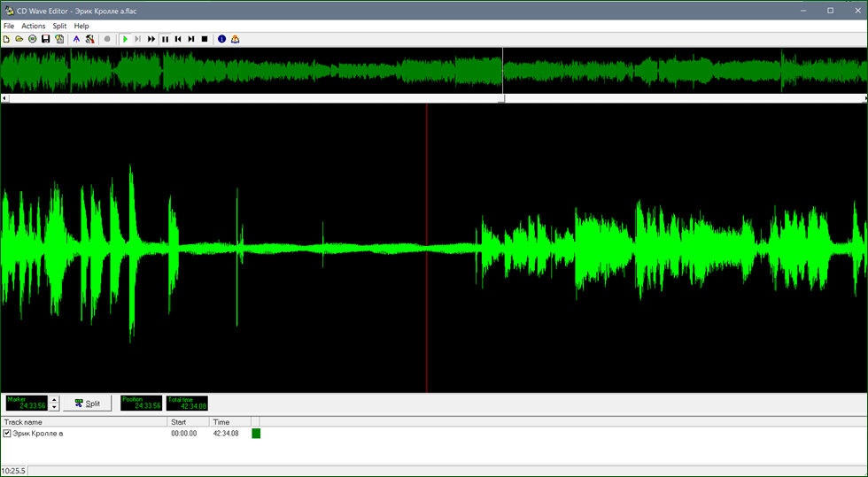Minimize the CD Wave Editor window
Viewport: 868px width, 477px height.
[805, 11]
